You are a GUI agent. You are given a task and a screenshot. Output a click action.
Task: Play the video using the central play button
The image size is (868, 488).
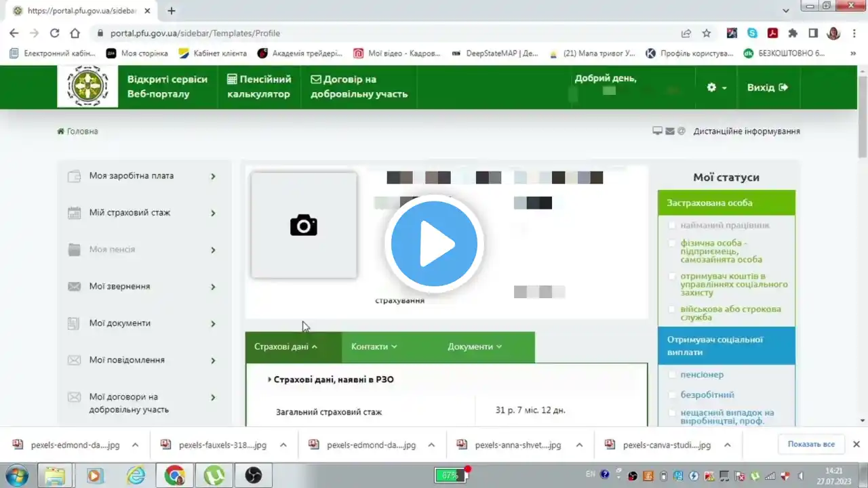point(434,244)
